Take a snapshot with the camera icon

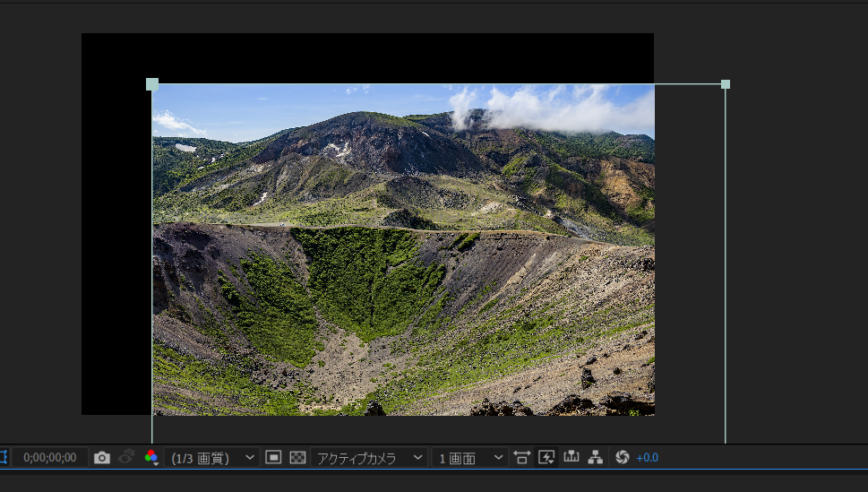click(102, 458)
